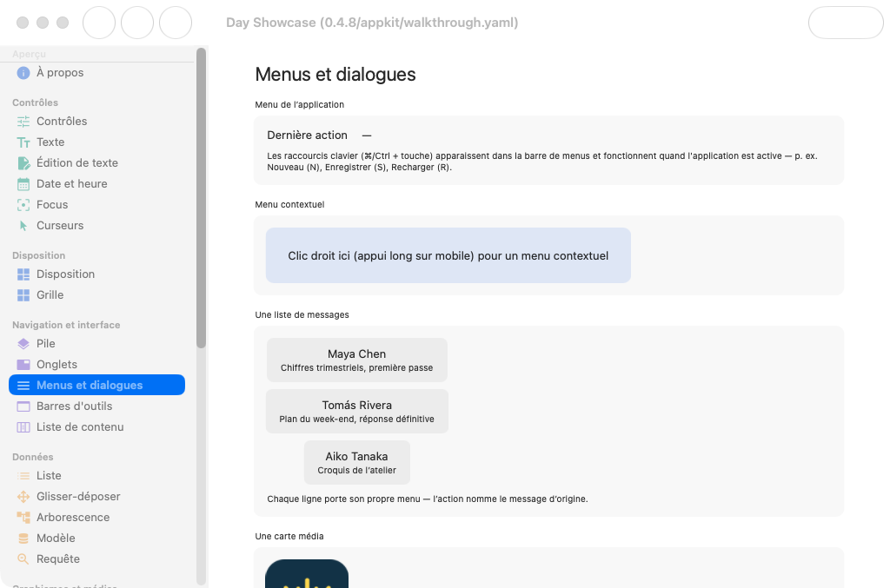Image resolution: width=890 pixels, height=588 pixels.
Task: Click the Dernière action label
Action: pyautogui.click(x=307, y=135)
